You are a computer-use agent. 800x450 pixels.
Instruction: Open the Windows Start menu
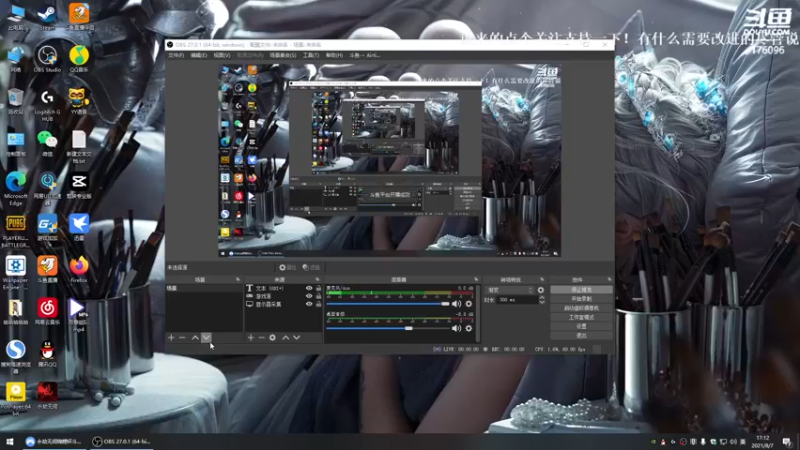(x=10, y=441)
